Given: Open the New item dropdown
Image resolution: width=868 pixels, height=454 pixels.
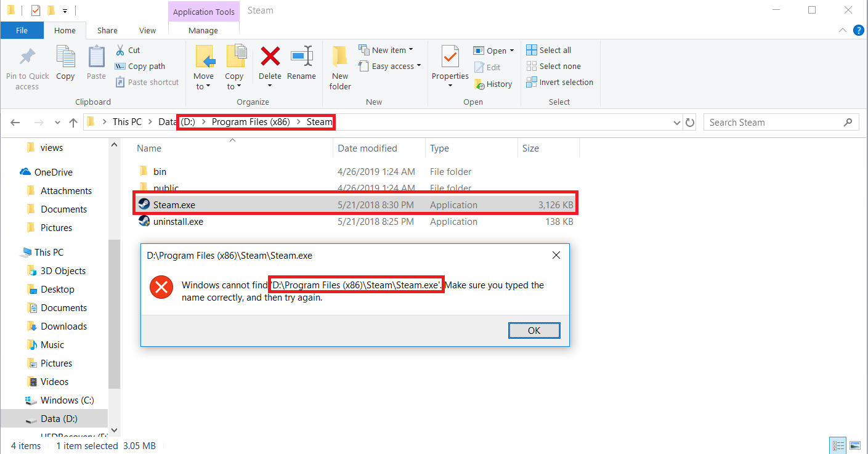Looking at the screenshot, I should click(x=411, y=50).
